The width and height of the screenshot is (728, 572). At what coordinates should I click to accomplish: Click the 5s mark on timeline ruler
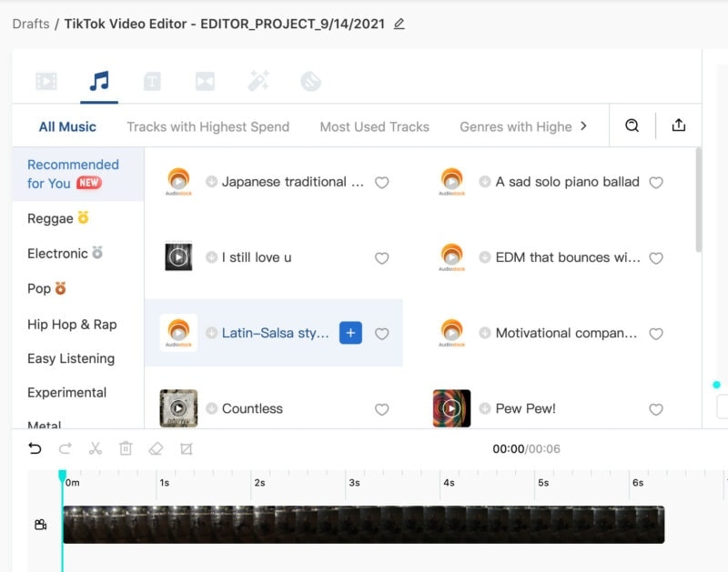coord(543,483)
